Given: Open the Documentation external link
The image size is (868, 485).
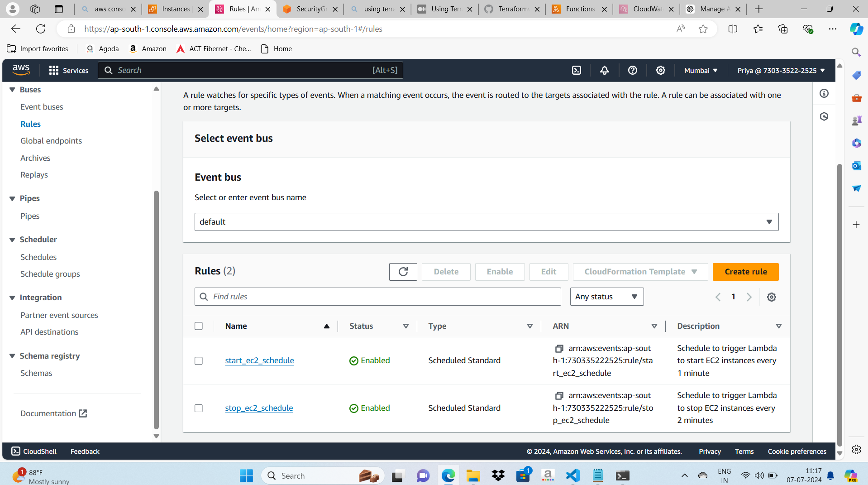Looking at the screenshot, I should coord(53,413).
